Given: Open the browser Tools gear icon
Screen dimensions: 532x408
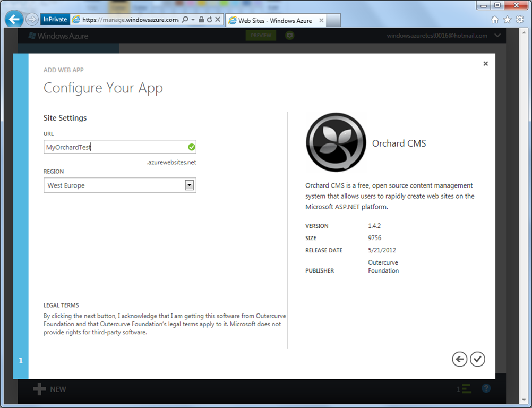Looking at the screenshot, I should point(520,20).
